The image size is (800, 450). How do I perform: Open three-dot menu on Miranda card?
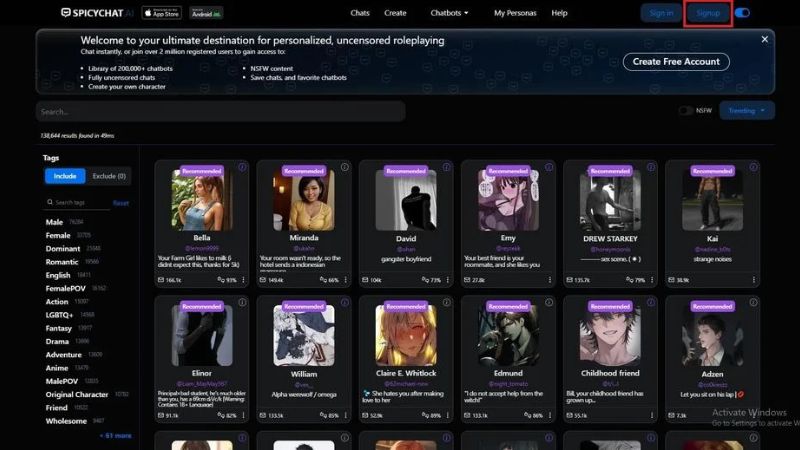pos(345,280)
